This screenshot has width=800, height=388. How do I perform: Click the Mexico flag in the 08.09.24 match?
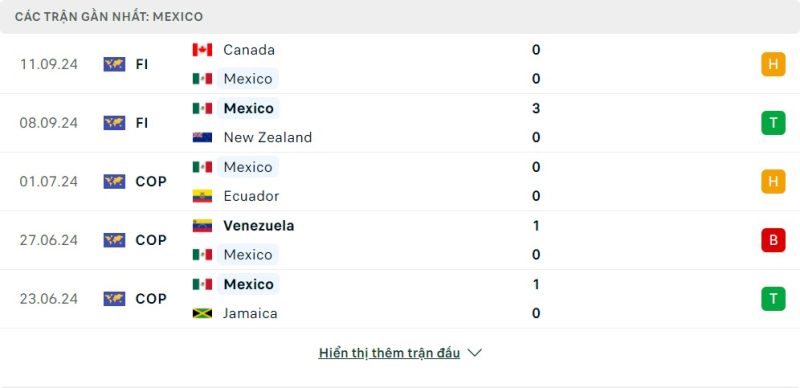pyautogui.click(x=202, y=108)
